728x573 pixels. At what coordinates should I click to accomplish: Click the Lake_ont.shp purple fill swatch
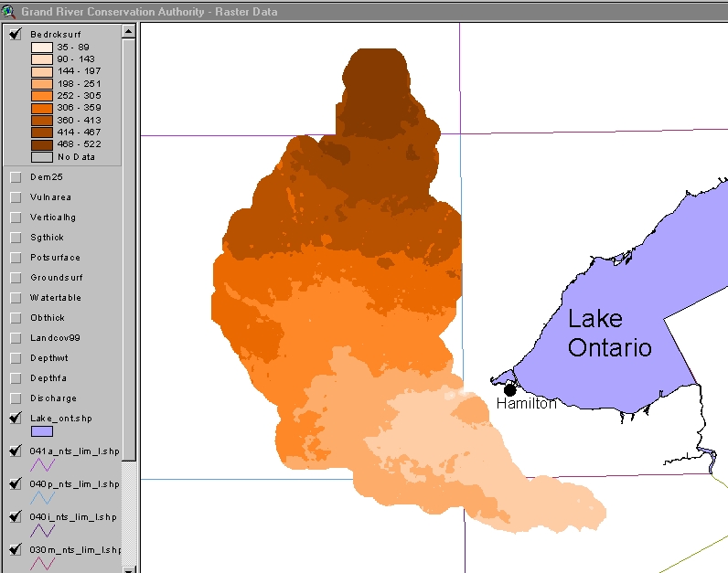pos(42,431)
